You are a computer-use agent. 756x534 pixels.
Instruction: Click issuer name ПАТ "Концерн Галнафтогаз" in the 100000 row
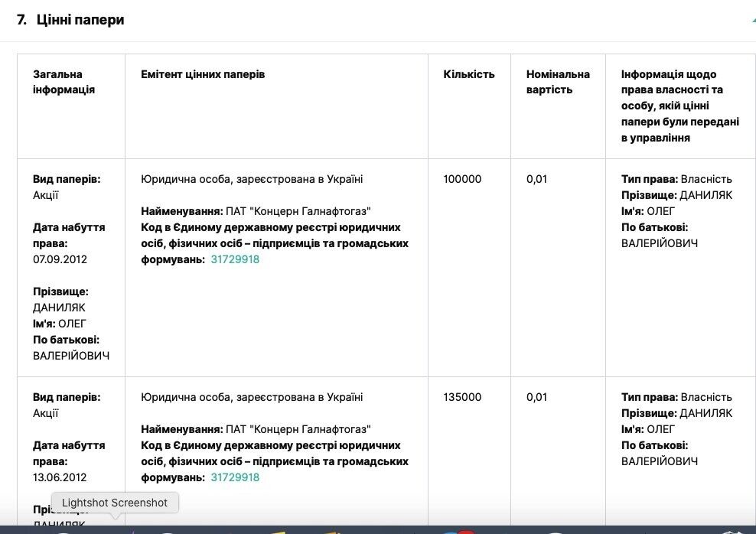tap(298, 211)
